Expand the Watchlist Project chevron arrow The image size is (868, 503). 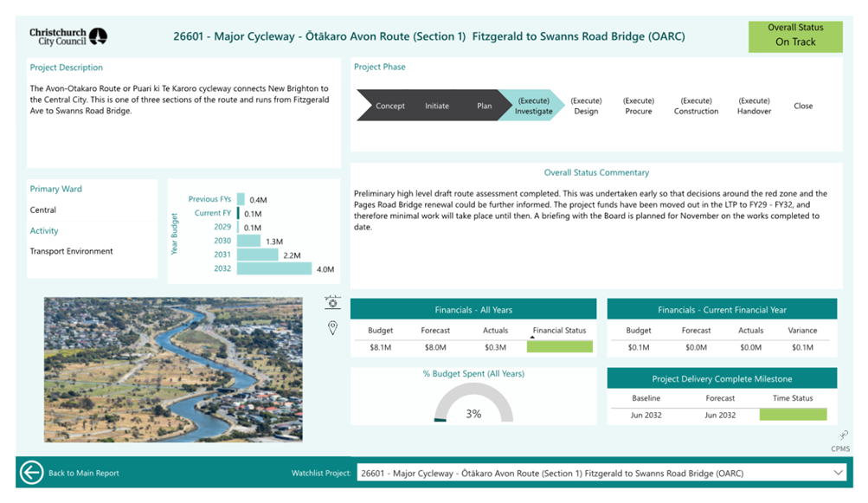[x=838, y=473]
